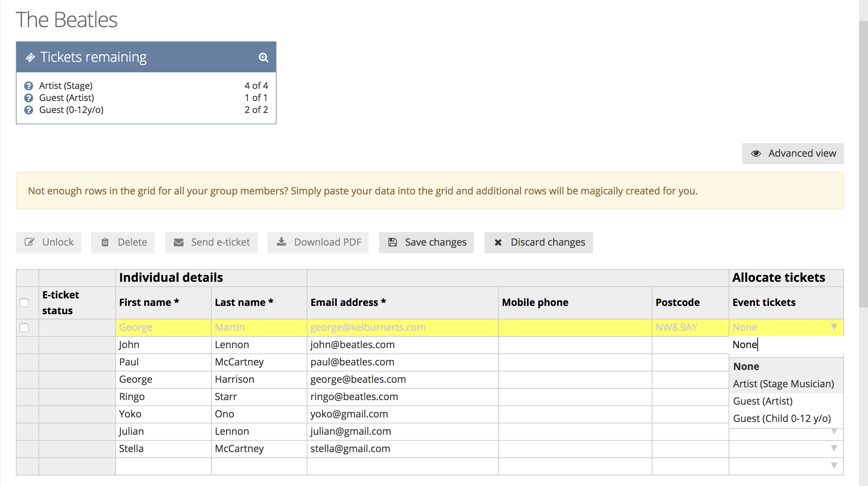This screenshot has height=486, width=868.
Task: Tick the checkbox for George Martin row
Action: (x=24, y=327)
